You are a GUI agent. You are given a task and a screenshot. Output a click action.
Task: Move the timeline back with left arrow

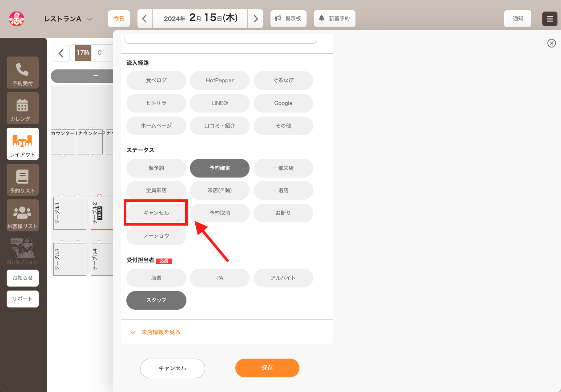point(61,53)
